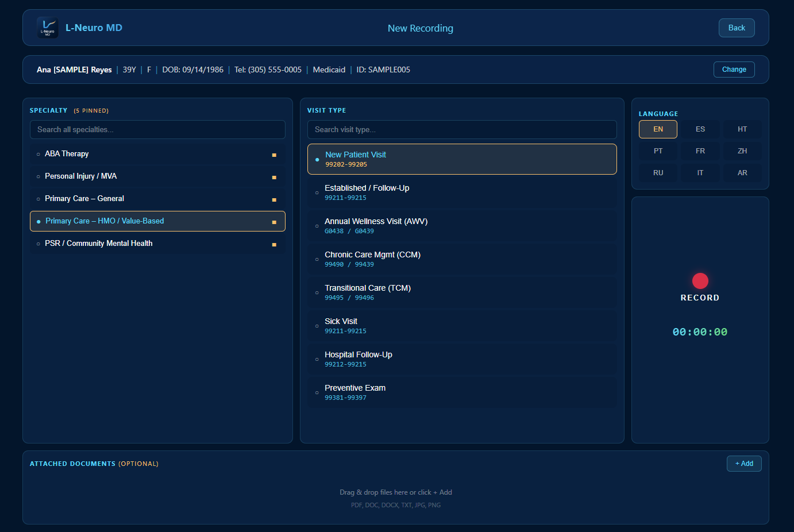Click the radio bullet on New Patient Visit
This screenshot has height=532, width=794.
317,160
